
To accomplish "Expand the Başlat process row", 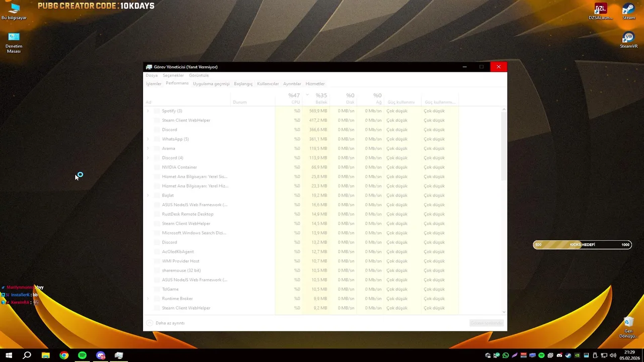I will point(147,195).
